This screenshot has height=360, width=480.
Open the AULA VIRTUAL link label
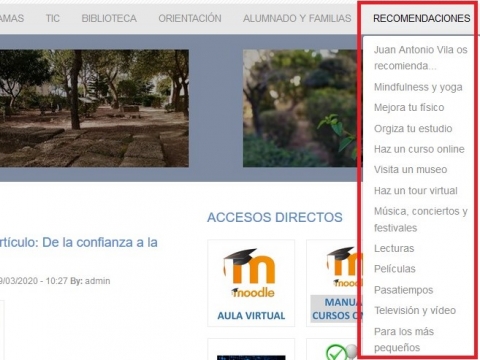pyautogui.click(x=251, y=316)
